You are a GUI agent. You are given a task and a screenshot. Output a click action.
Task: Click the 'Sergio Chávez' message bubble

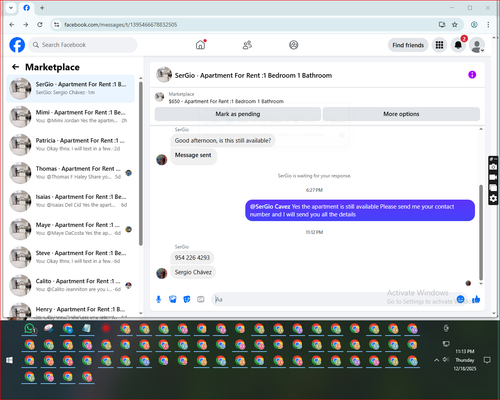pyautogui.click(x=193, y=272)
